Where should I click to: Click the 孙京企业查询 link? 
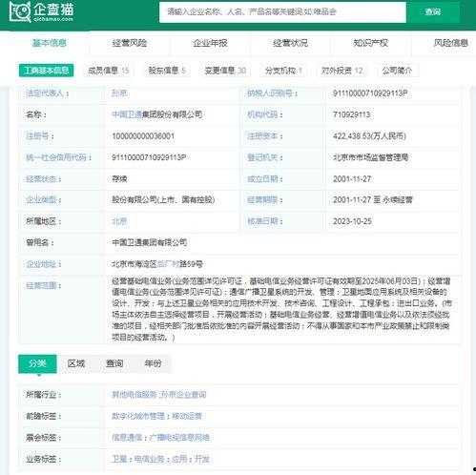183,395
